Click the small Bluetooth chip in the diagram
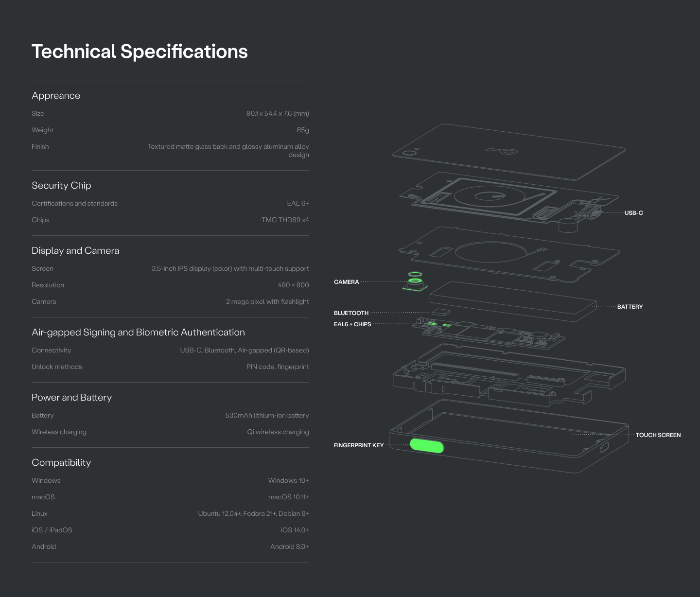The height and width of the screenshot is (597, 700). (440, 312)
